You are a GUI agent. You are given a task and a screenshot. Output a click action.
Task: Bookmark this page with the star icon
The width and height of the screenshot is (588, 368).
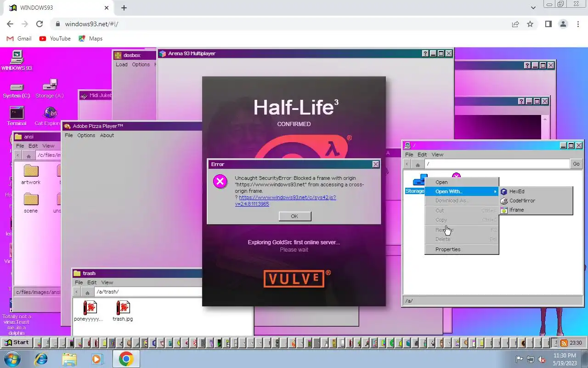click(530, 24)
